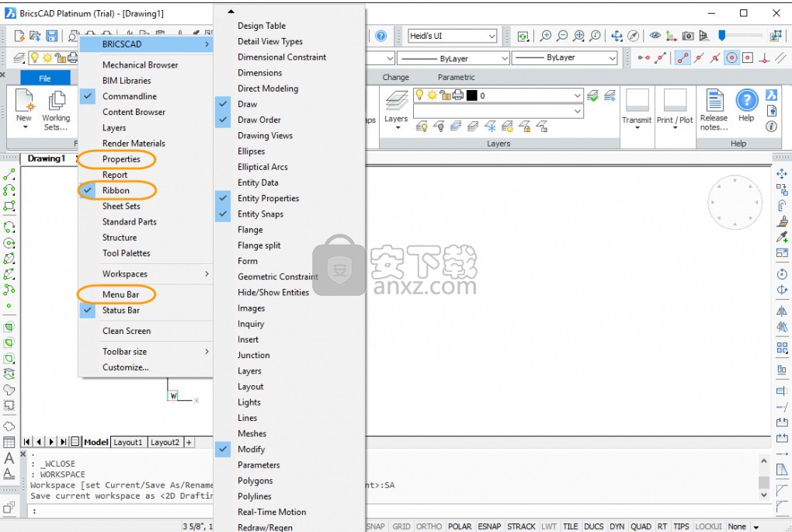This screenshot has height=532, width=792.
Task: Open Release notes ribbon button
Action: tap(714, 110)
